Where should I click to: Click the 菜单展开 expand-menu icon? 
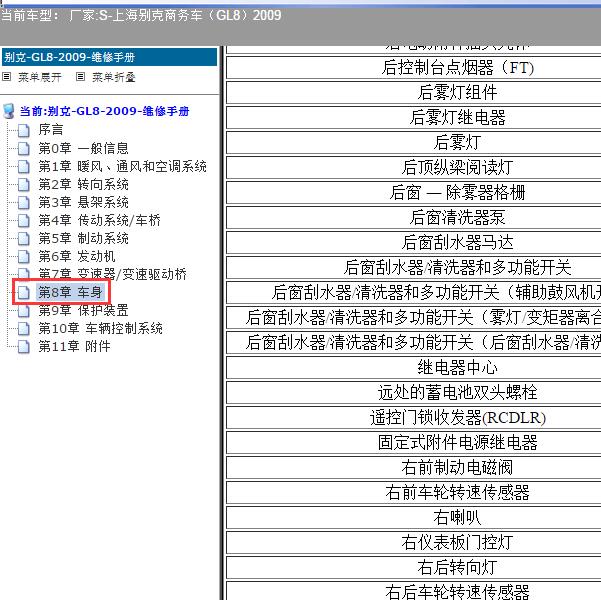tap(7, 77)
